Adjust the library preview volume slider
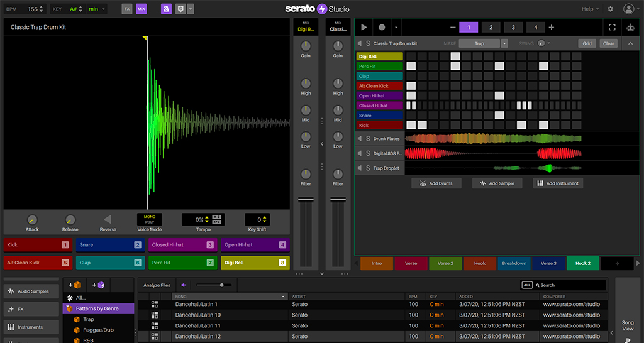Screen dimensions: 644x343 click(x=214, y=285)
